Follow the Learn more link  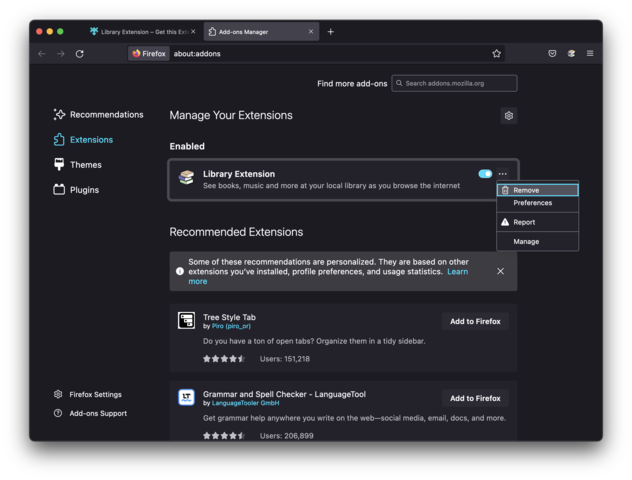point(458,272)
